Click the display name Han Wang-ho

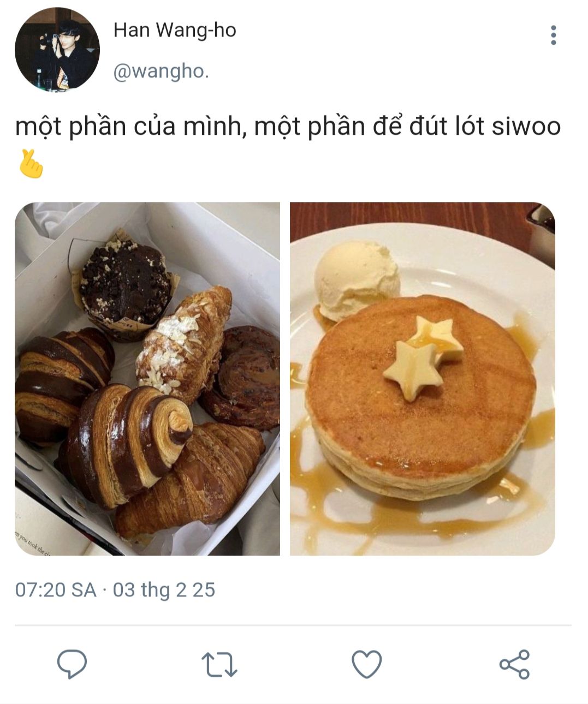[x=175, y=30]
